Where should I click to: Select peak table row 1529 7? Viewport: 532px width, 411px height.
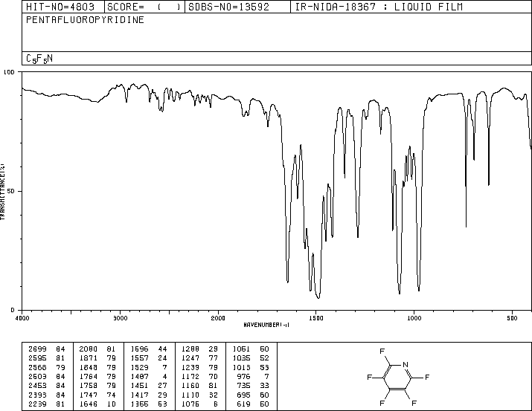click(149, 367)
